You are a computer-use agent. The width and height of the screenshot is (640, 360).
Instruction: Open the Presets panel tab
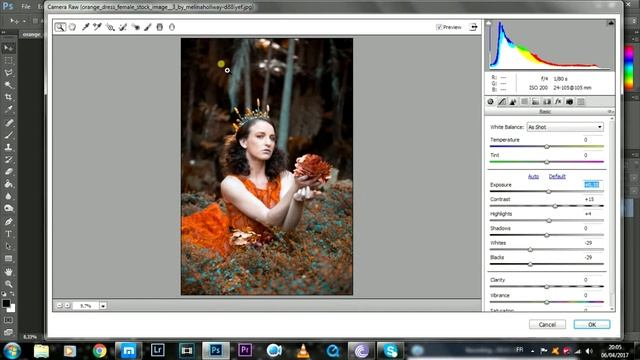click(581, 102)
